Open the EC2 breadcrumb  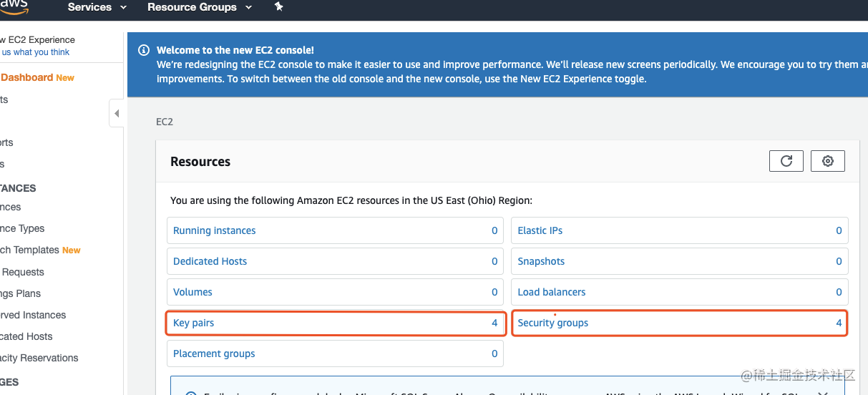point(165,122)
